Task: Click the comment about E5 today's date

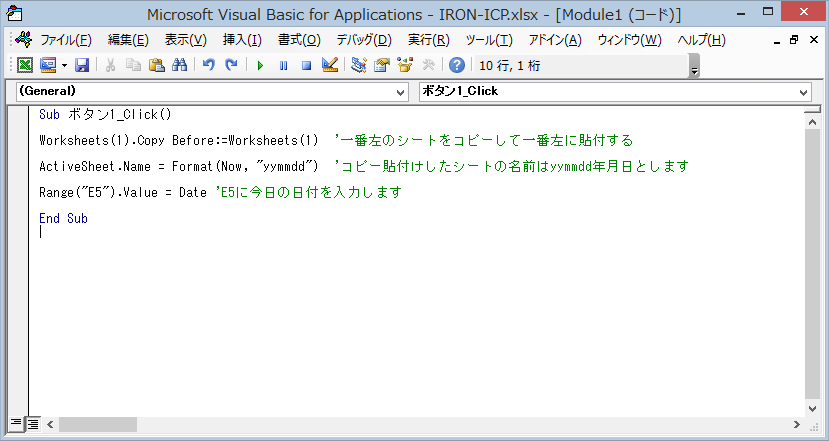Action: tap(309, 192)
